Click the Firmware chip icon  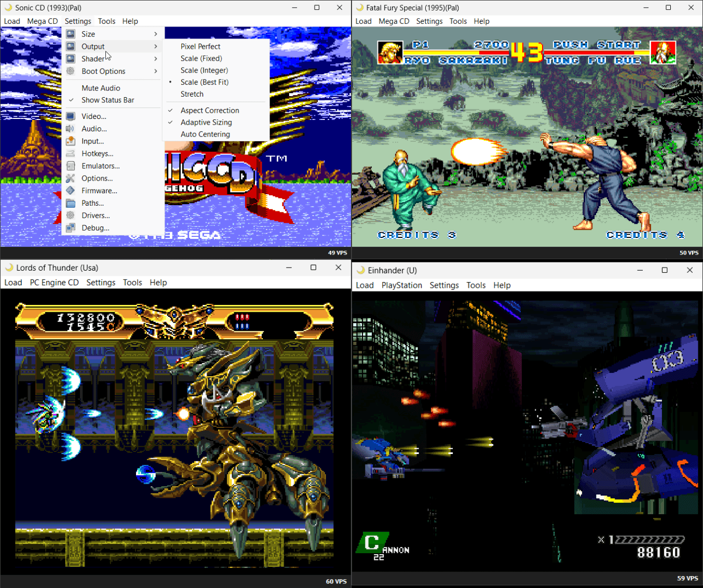pyautogui.click(x=71, y=191)
